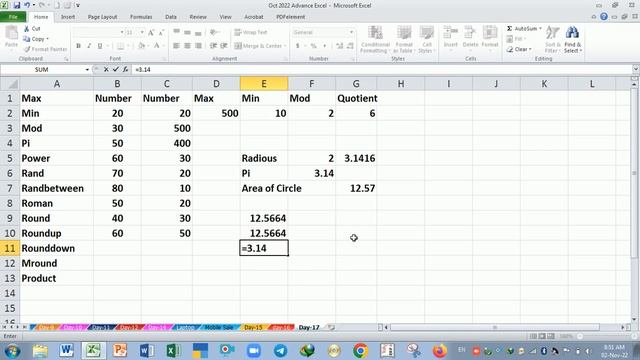Select column E header
The height and width of the screenshot is (360, 640).
[x=264, y=84]
